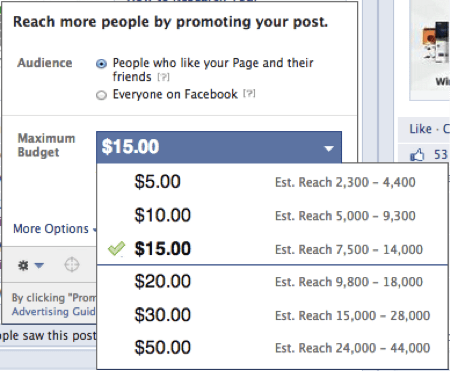Choose the $50.00 budget option
Image resolution: width=450 pixels, height=372 pixels.
tap(272, 348)
